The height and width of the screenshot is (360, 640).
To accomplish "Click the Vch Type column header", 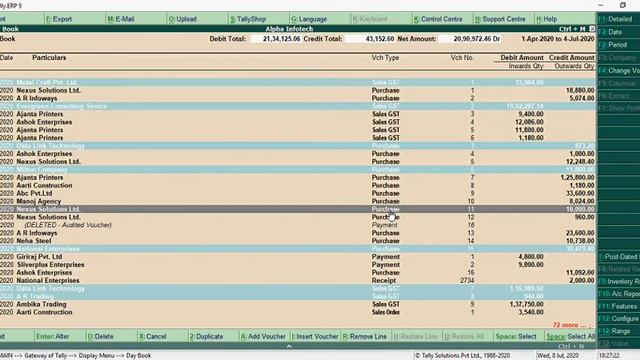I will pos(385,58).
